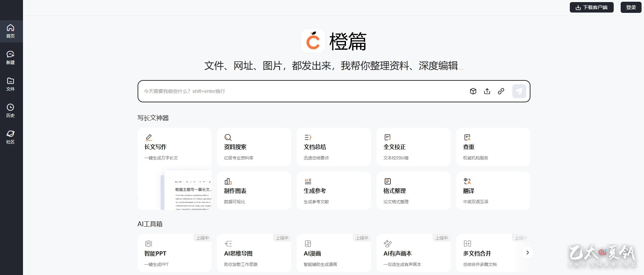Viewport: 644px width, 275px height.
Task: Click the 论文格式整理 description text
Action: tap(396, 202)
